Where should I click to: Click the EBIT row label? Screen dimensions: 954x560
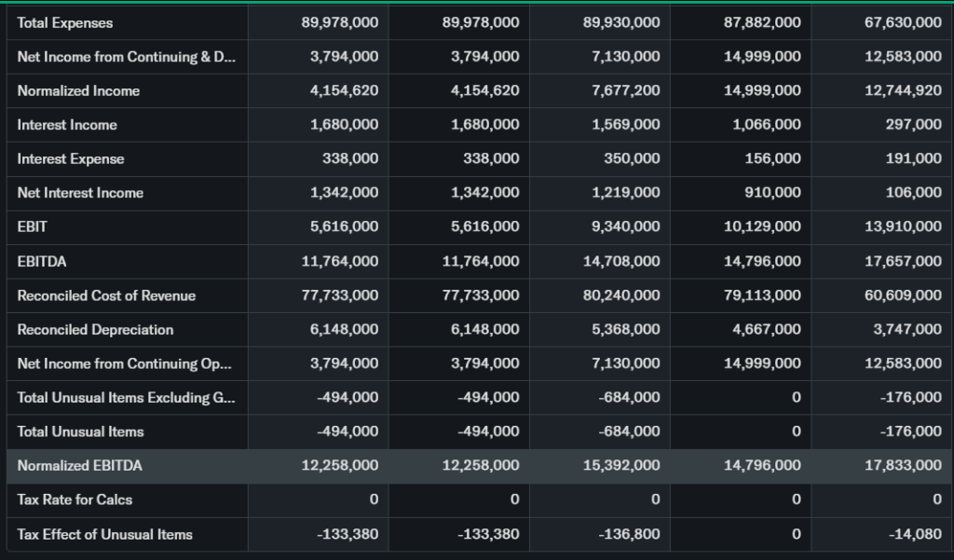(x=33, y=226)
